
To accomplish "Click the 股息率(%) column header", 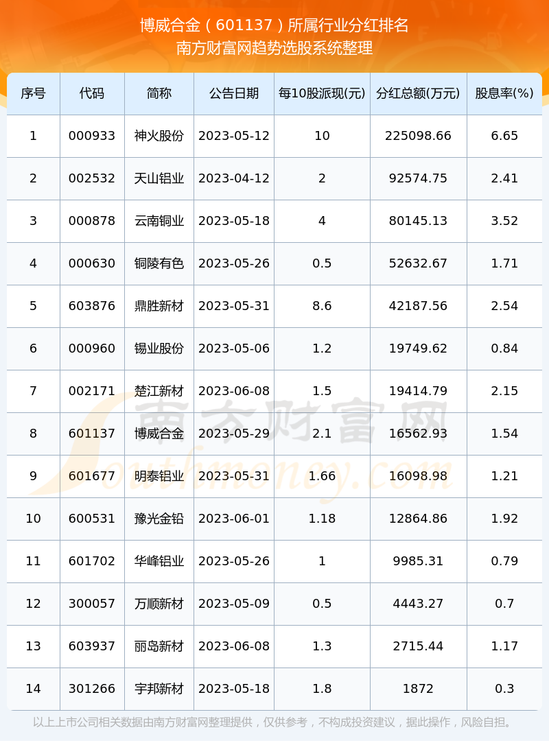I will [504, 93].
